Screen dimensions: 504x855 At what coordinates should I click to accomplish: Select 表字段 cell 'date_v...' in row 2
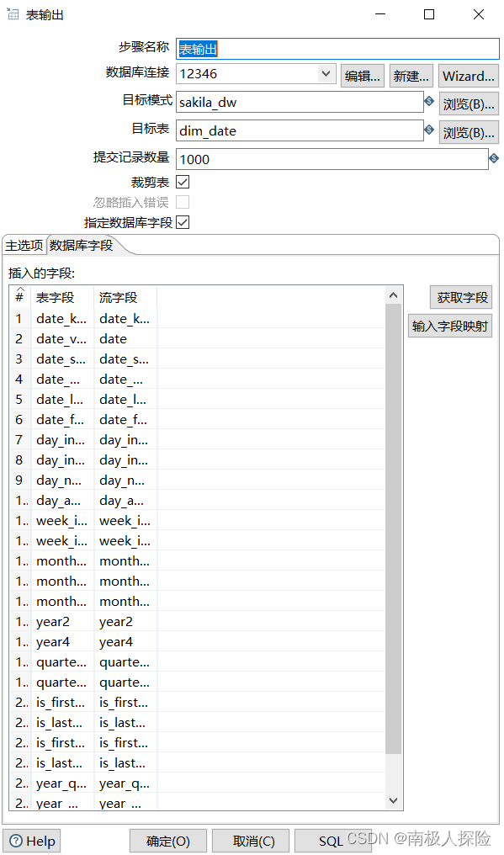point(63,338)
